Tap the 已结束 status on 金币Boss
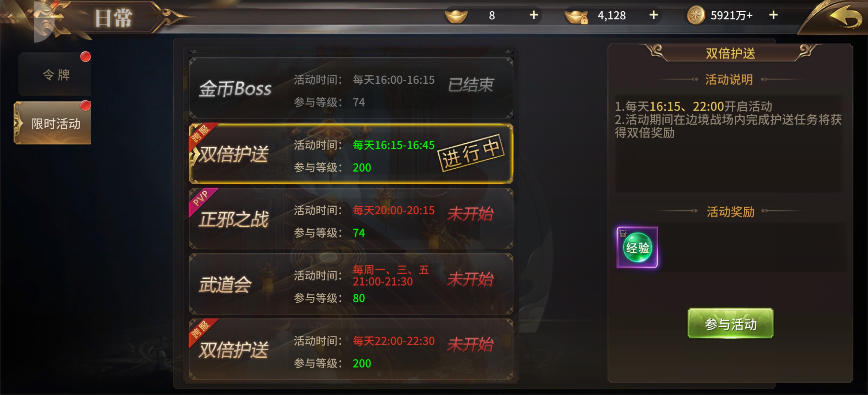Screen dimensions: 868x395 tap(471, 85)
